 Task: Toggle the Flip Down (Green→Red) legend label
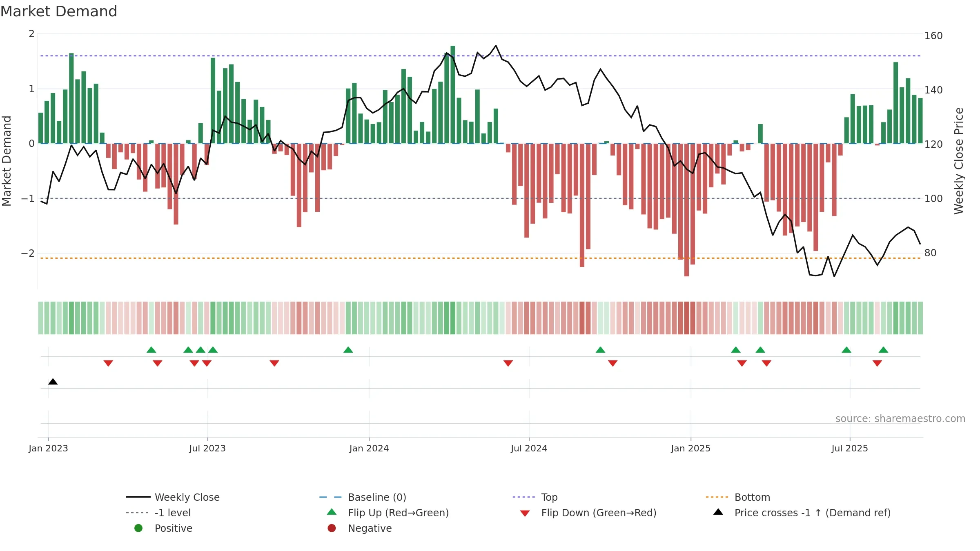(x=599, y=513)
